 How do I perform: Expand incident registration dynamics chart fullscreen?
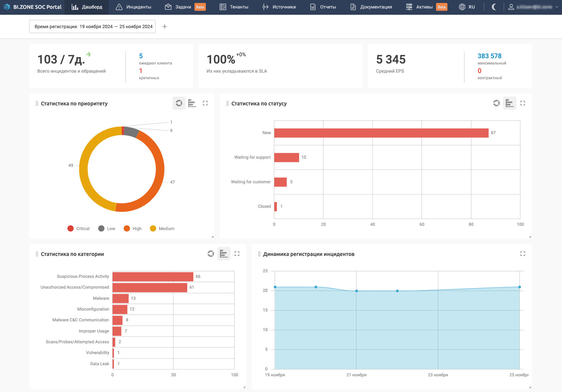[x=523, y=254]
